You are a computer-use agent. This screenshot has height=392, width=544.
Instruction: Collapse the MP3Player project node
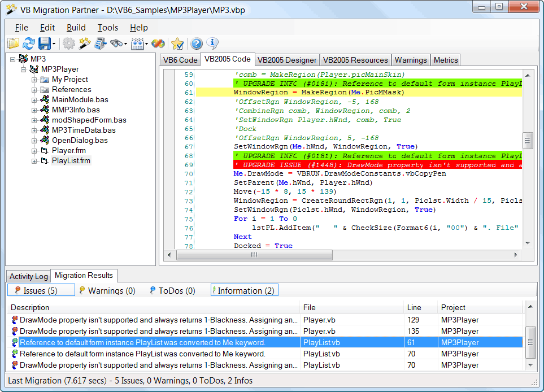click(23, 69)
